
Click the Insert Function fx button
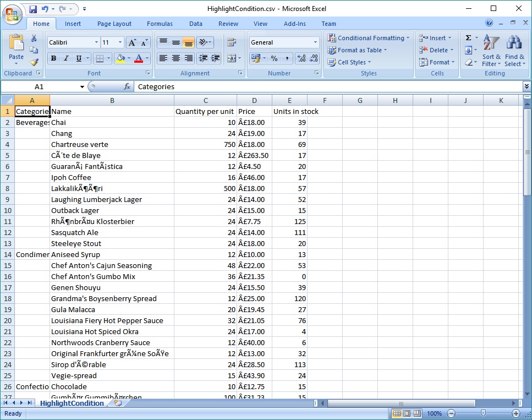(x=127, y=86)
